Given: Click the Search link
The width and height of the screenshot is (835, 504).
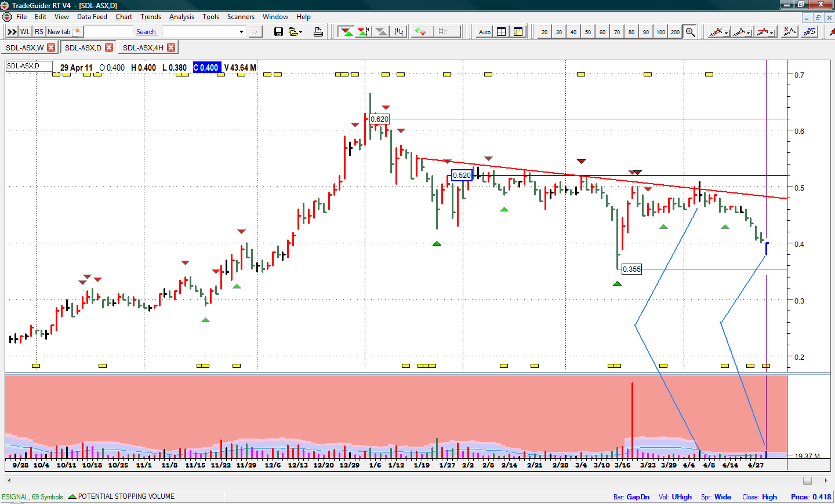Looking at the screenshot, I should pyautogui.click(x=146, y=32).
